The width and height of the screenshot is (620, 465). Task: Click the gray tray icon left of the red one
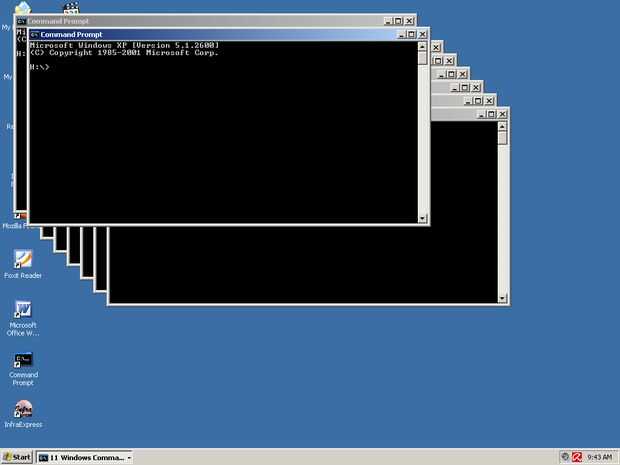point(565,457)
